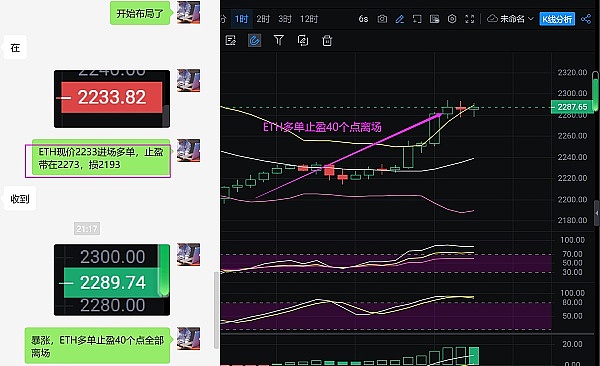Expand the 未命名 cloud template dropdown

510,19
